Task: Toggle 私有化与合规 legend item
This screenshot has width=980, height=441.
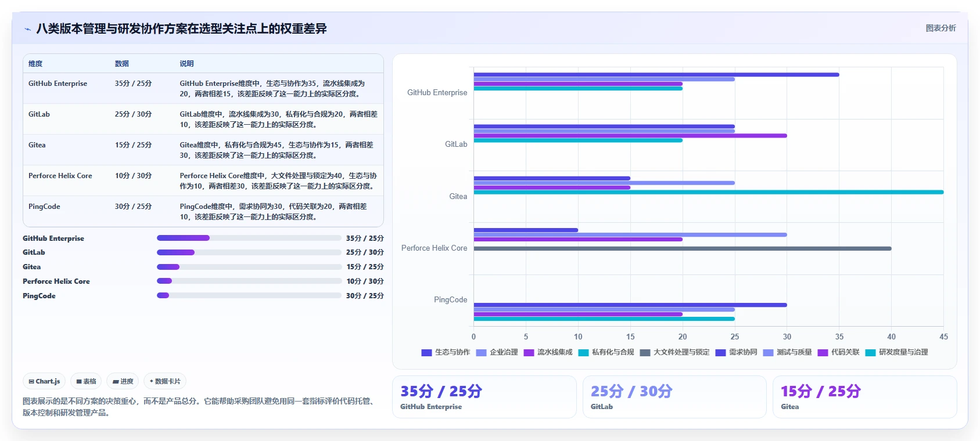Action: coord(606,352)
